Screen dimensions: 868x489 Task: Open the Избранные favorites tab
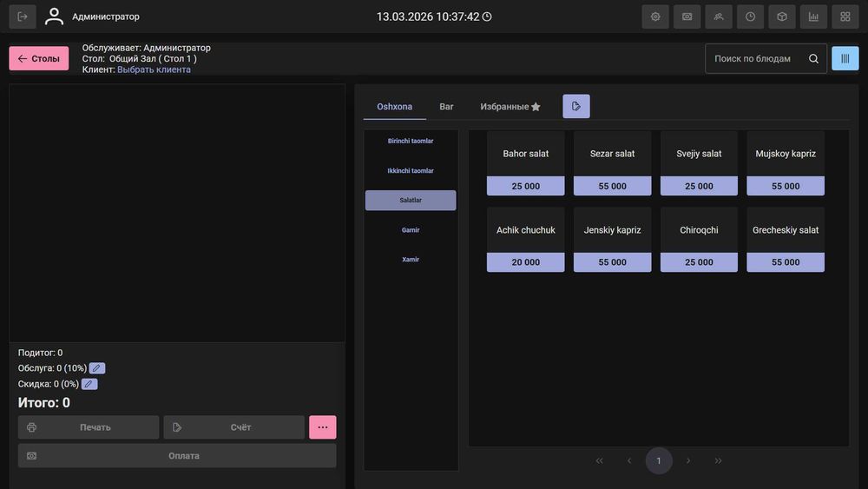click(510, 106)
